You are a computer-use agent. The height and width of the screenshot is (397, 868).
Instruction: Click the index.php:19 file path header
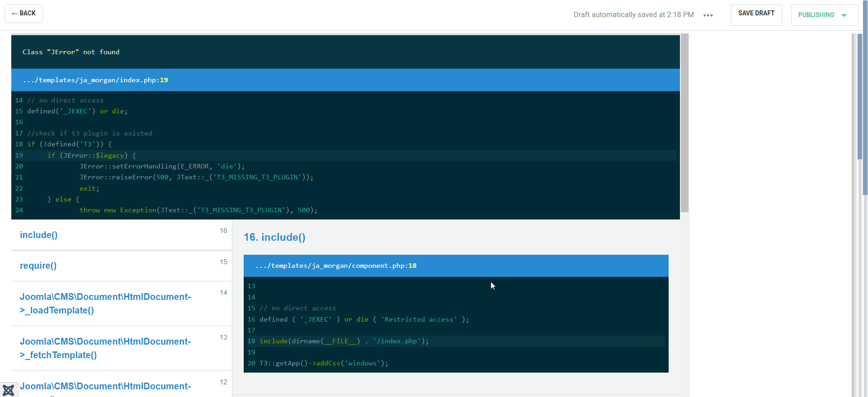pyautogui.click(x=95, y=80)
